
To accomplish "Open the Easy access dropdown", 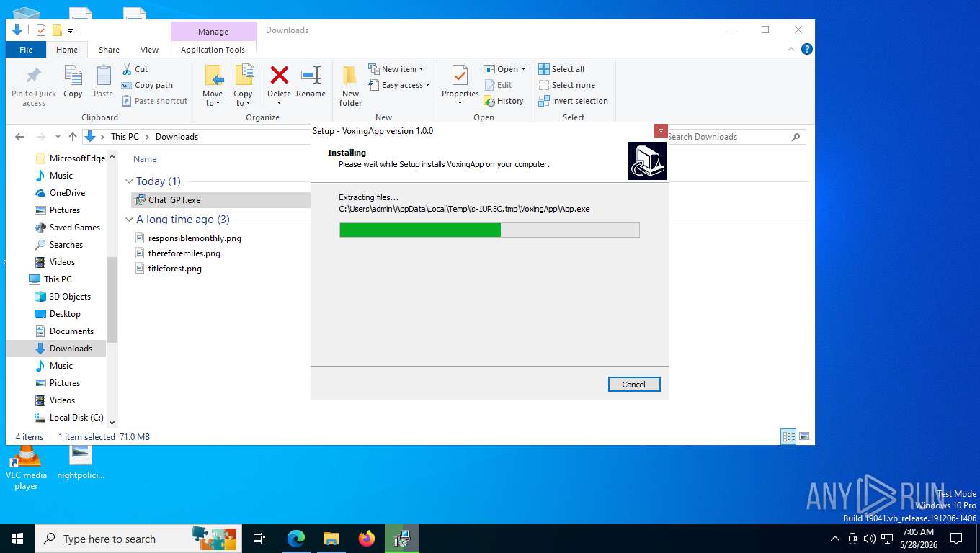I will pos(398,85).
